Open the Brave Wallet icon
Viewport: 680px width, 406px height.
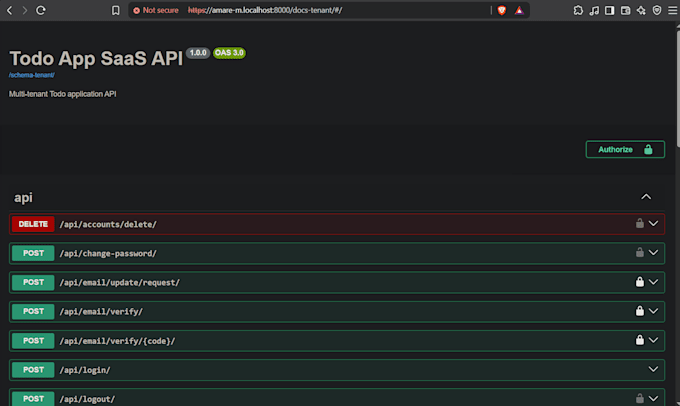[625, 10]
